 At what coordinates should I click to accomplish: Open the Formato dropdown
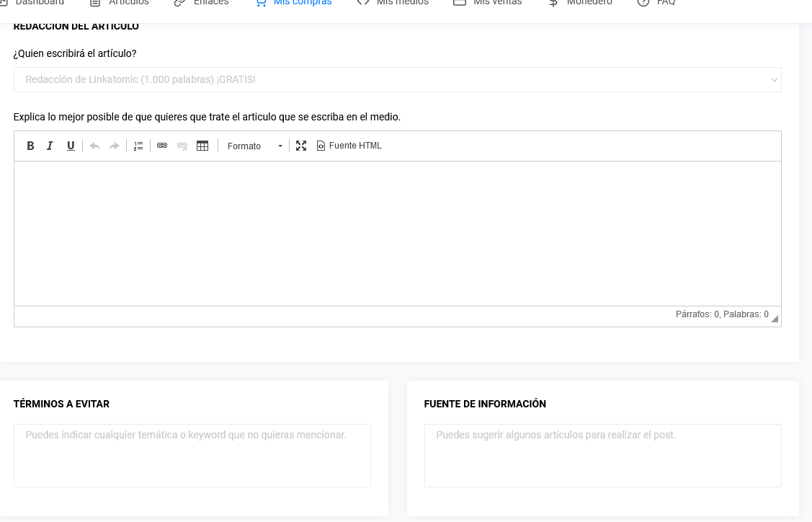point(254,146)
